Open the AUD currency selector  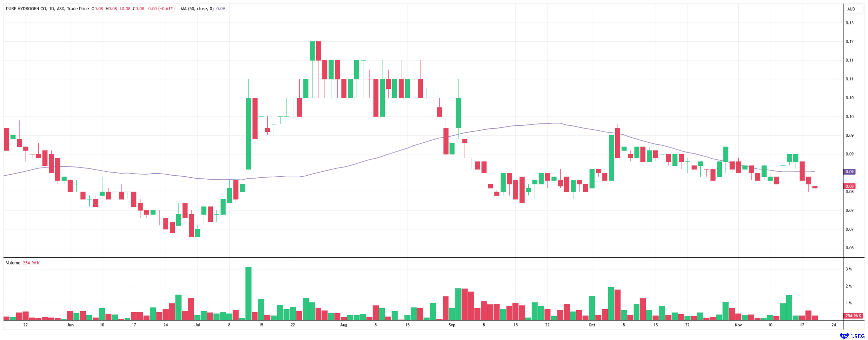point(851,9)
